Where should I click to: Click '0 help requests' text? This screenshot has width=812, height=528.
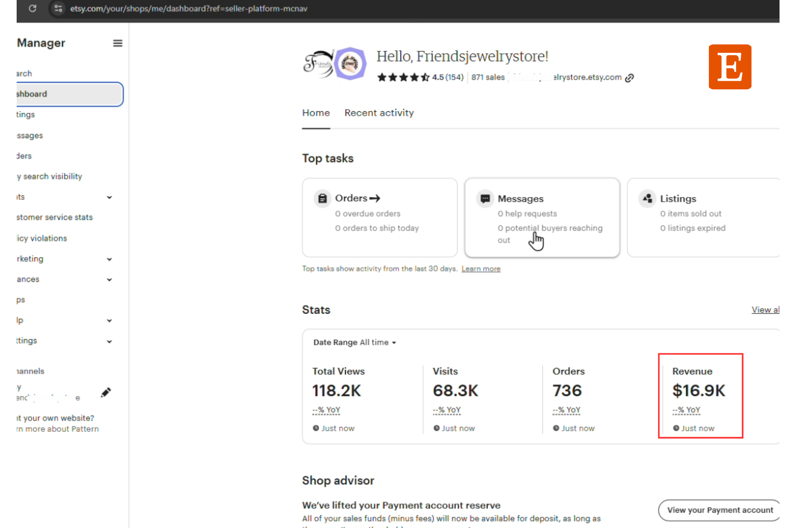click(527, 214)
